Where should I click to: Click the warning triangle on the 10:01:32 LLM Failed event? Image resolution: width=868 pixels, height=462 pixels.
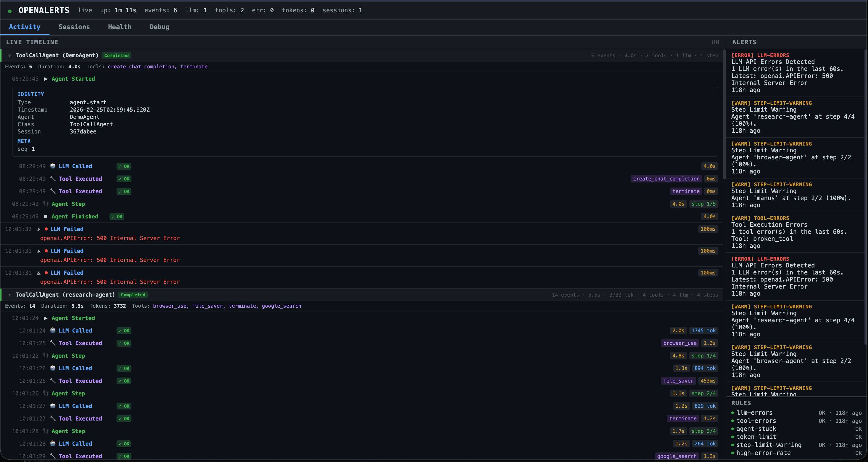(x=39, y=229)
